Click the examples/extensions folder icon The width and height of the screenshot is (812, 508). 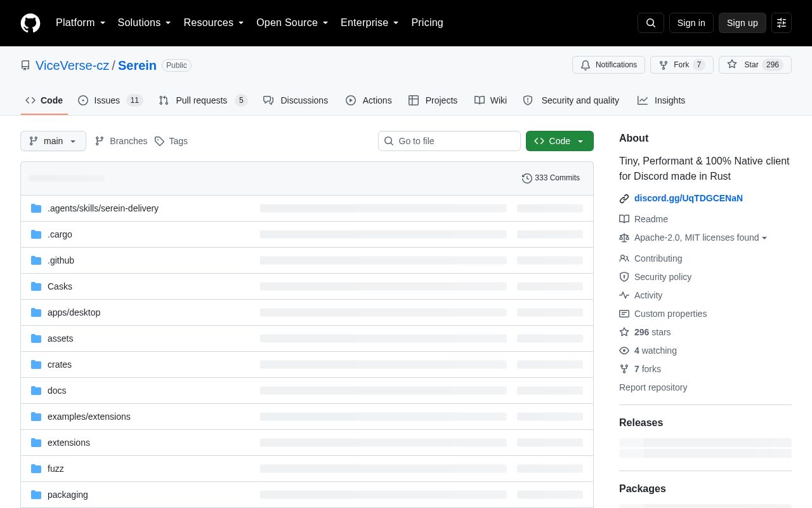coord(36,417)
